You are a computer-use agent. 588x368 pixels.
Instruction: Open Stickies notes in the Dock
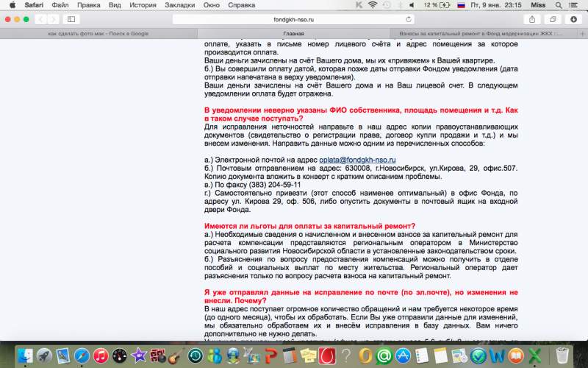(308, 355)
